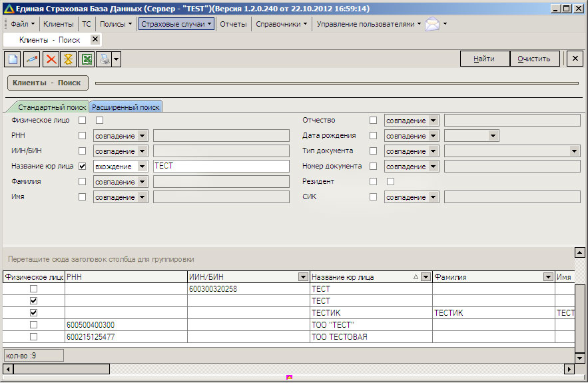Switch to Расширенный поиск tab
588x383 pixels.
pos(126,107)
